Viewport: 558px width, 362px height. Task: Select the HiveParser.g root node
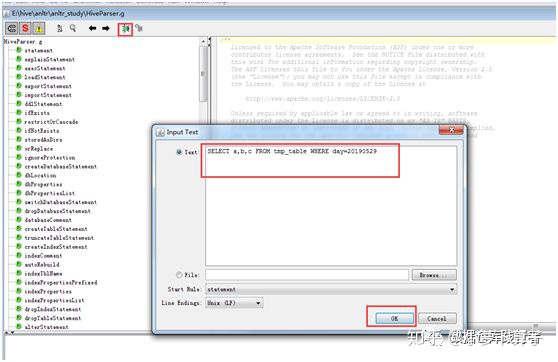tap(23, 42)
